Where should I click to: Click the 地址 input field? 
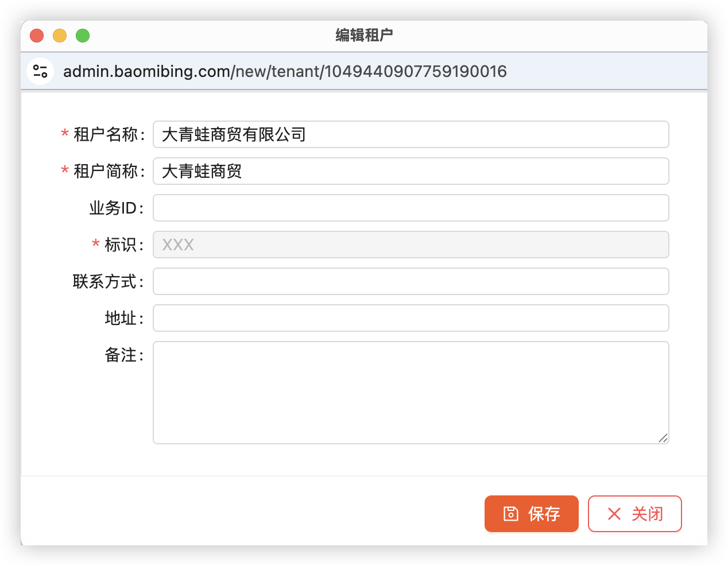point(411,318)
